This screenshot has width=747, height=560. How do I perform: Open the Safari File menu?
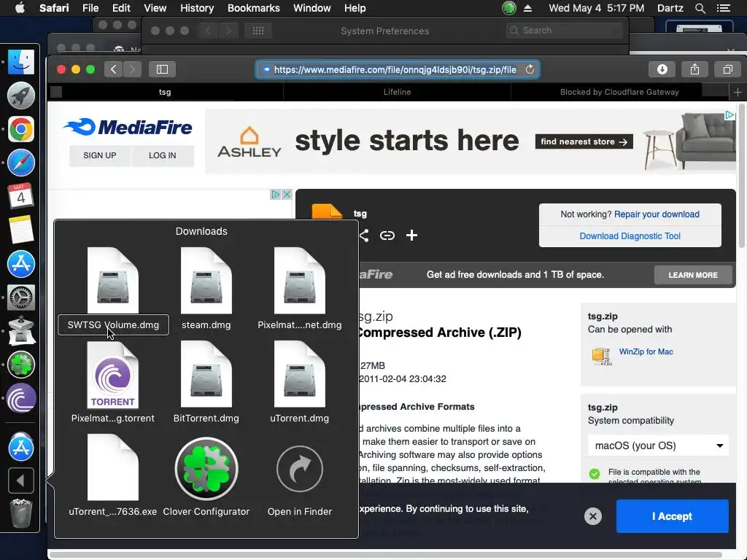click(90, 8)
